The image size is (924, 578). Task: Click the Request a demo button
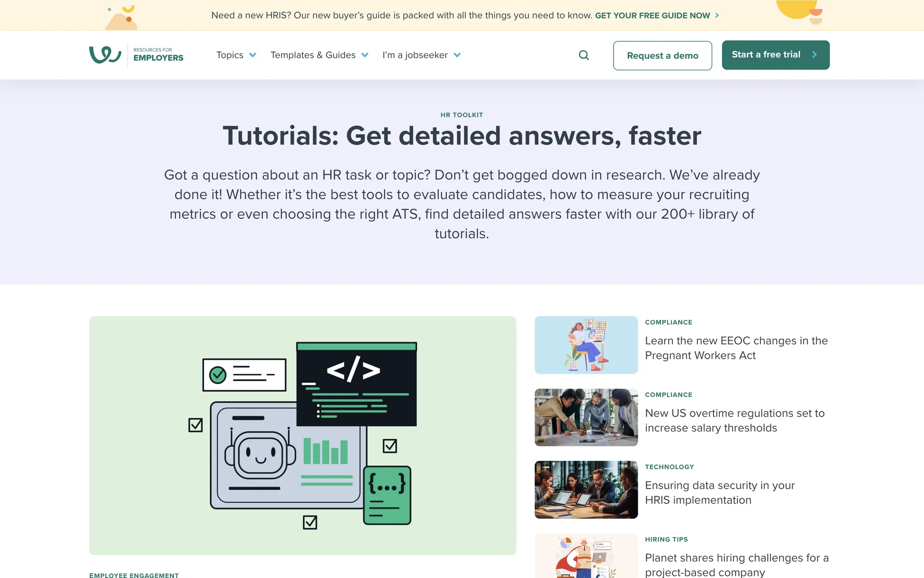click(662, 56)
